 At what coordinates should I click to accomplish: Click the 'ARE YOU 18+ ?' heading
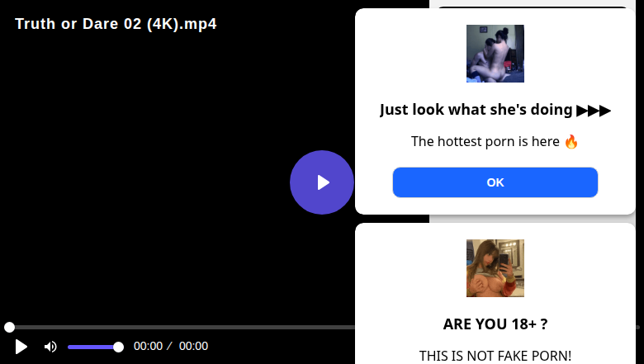[x=495, y=324]
